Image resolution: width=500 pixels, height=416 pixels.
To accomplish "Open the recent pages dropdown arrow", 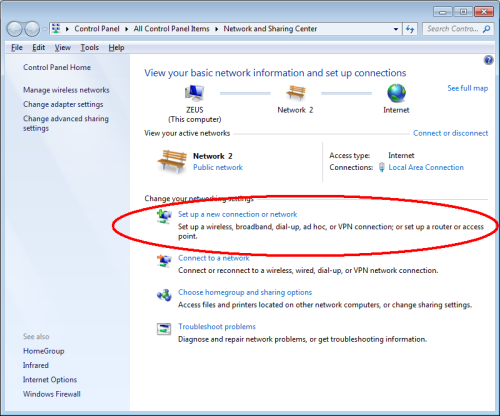I will coord(44,29).
